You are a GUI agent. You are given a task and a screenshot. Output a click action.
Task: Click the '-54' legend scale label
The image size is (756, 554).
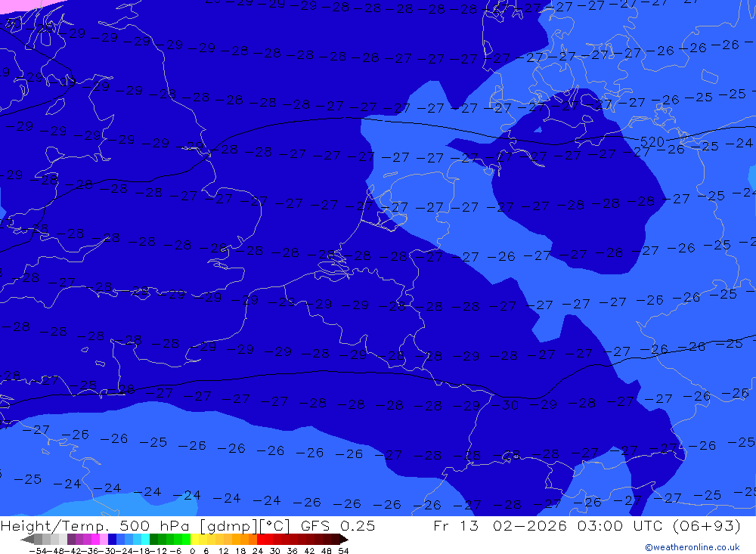39,551
